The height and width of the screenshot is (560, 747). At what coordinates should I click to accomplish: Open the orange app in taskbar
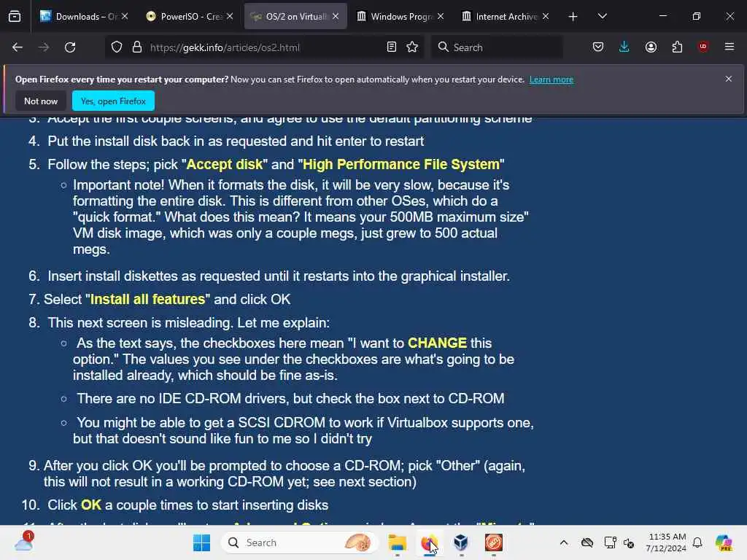click(x=494, y=542)
